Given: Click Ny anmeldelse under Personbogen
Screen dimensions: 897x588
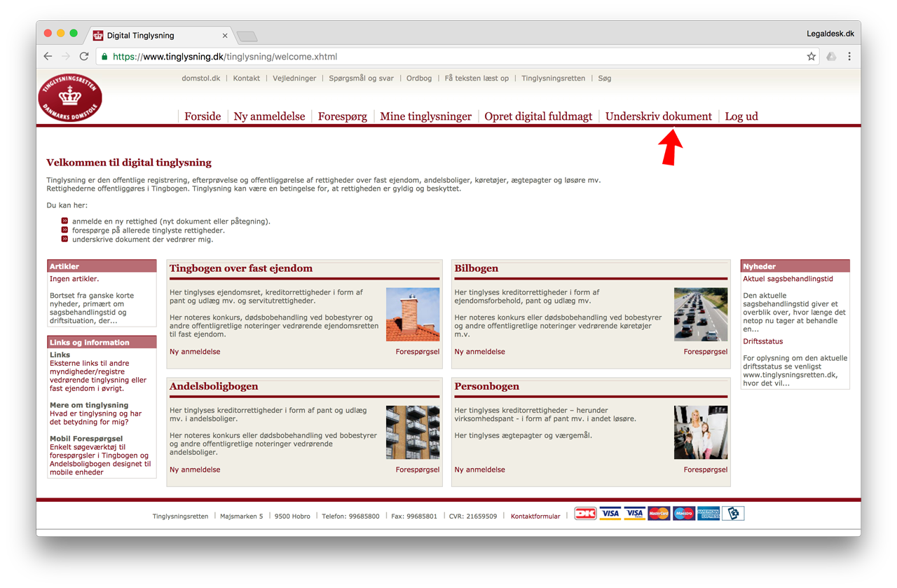Looking at the screenshot, I should coord(479,470).
